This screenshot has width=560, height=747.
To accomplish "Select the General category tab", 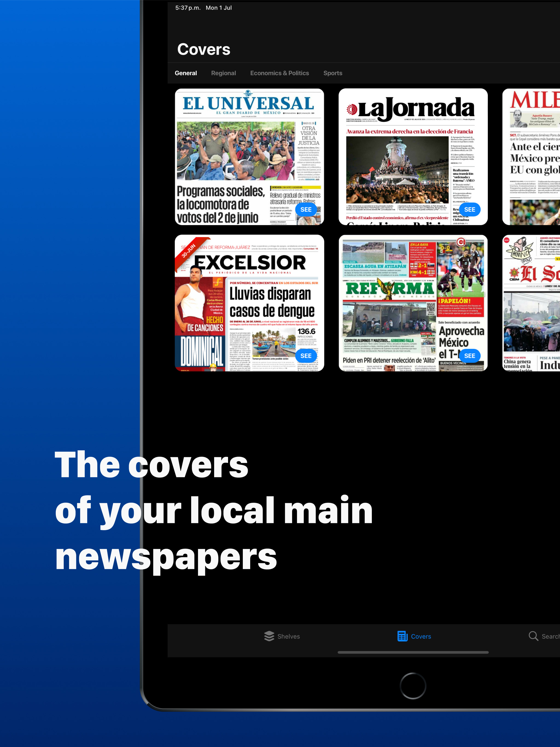I will (x=186, y=73).
